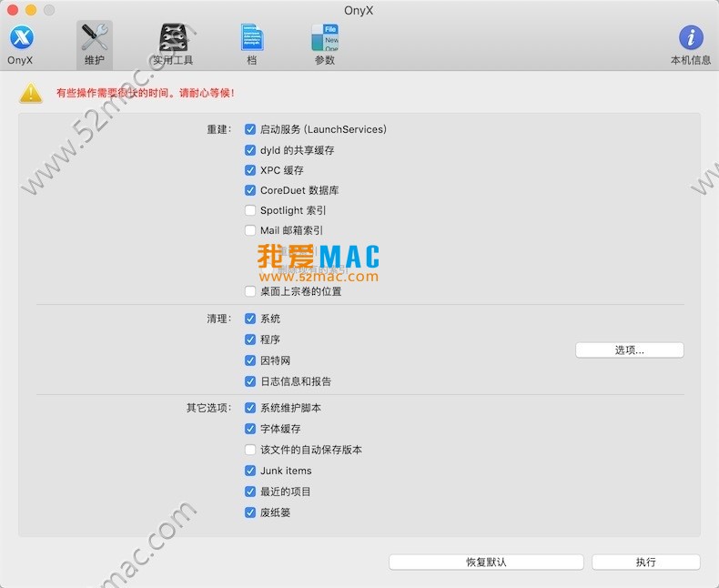Screen dimensions: 719x588
Task: Click 恢复默认 restore defaults button
Action: pos(486,562)
